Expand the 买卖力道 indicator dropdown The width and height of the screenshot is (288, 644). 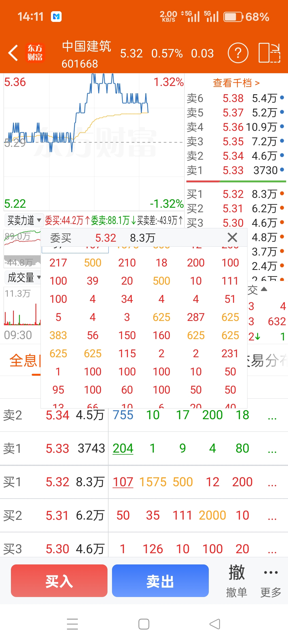click(24, 220)
